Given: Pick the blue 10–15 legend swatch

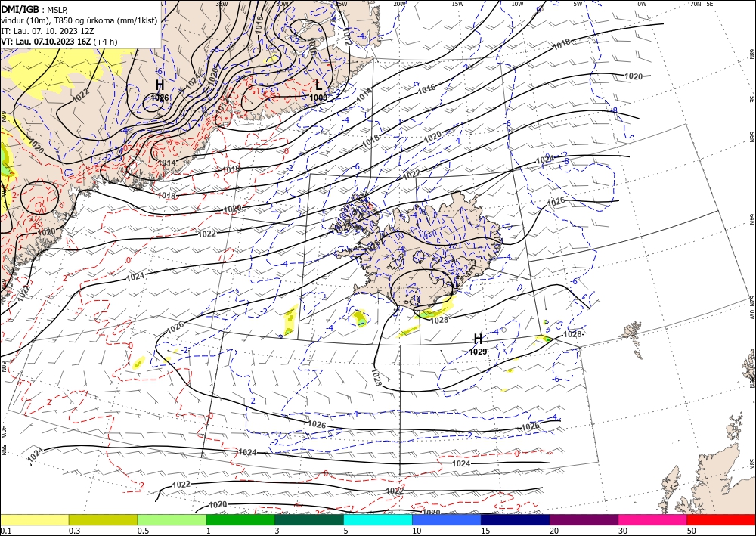Looking at the screenshot, I should tap(447, 519).
